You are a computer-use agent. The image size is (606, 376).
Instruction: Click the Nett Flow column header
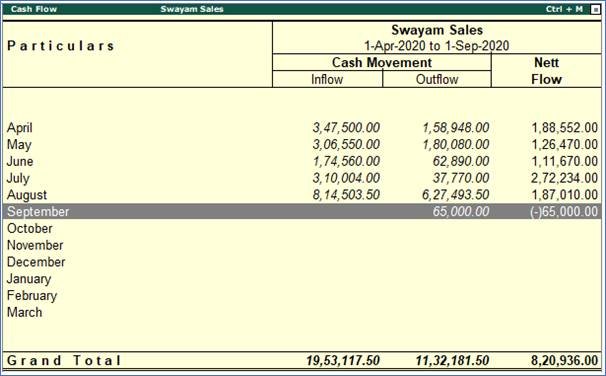click(546, 71)
